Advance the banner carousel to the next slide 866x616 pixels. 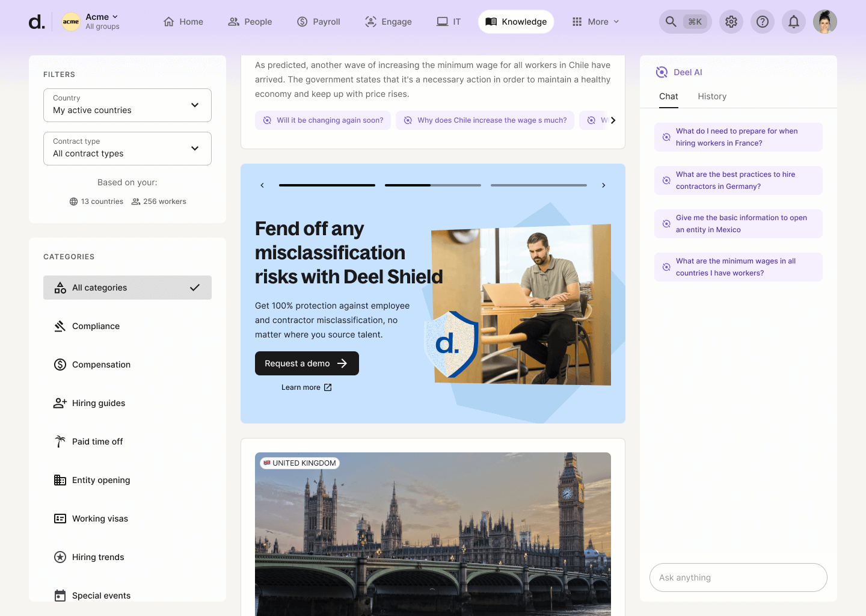pos(603,185)
